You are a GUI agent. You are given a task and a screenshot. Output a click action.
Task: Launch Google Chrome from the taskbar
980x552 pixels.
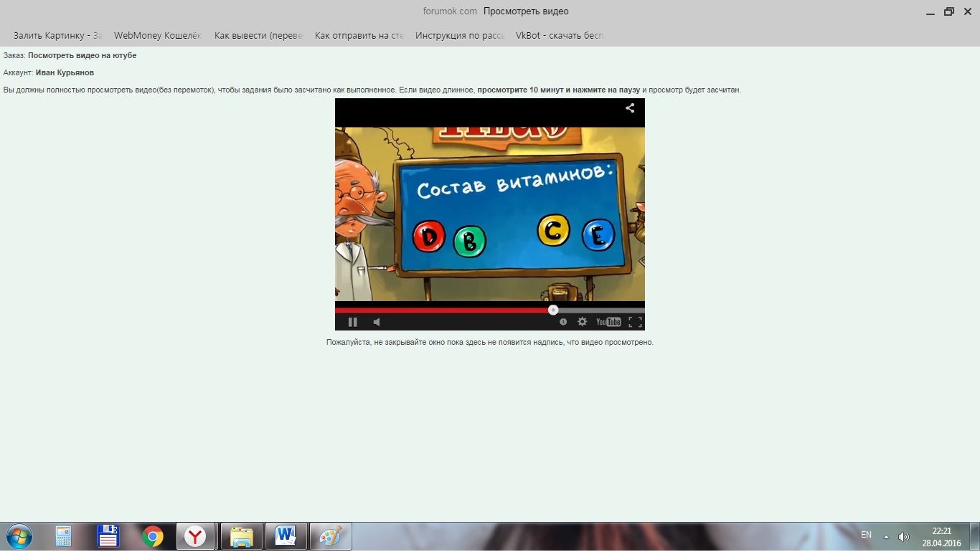[x=152, y=536]
